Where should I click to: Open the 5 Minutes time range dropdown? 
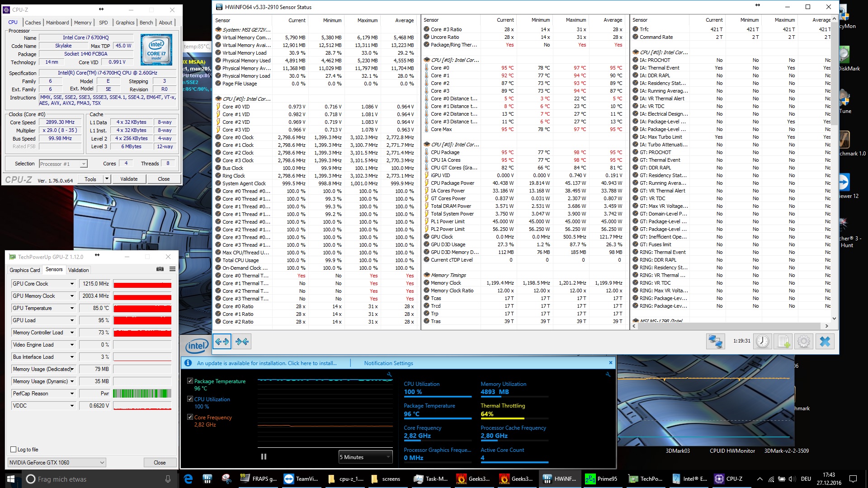coord(365,457)
